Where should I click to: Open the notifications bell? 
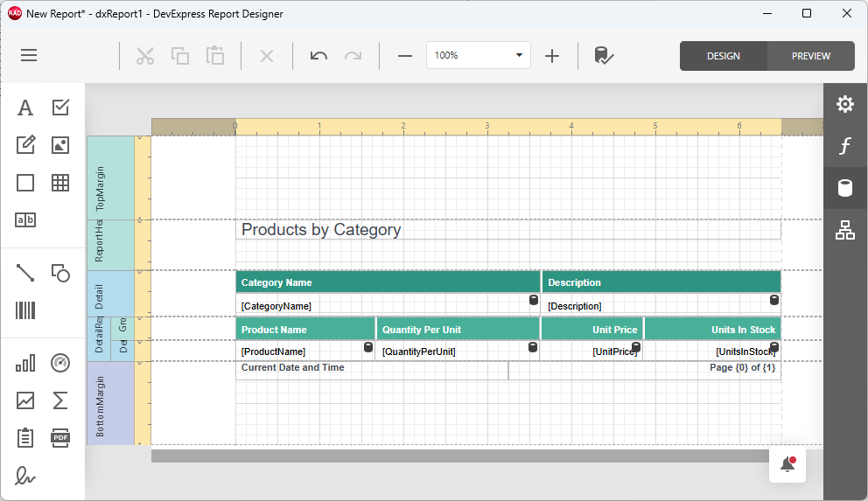pyautogui.click(x=787, y=464)
